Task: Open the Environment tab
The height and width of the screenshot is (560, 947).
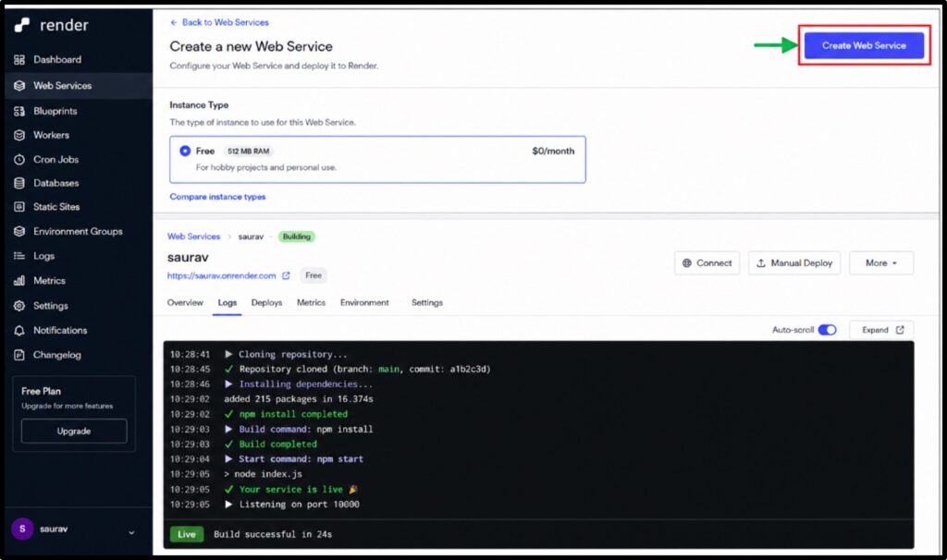Action: click(x=364, y=302)
